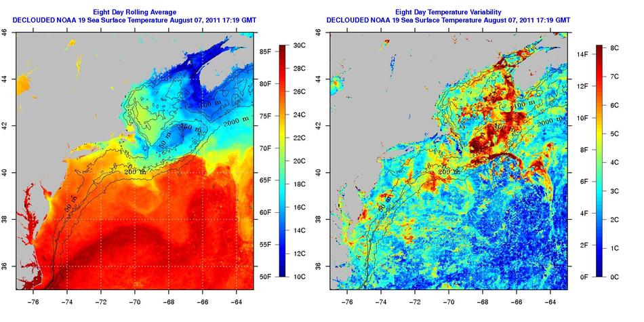Click the 12C label on left colorbar
644x322 pixels.
[300, 254]
